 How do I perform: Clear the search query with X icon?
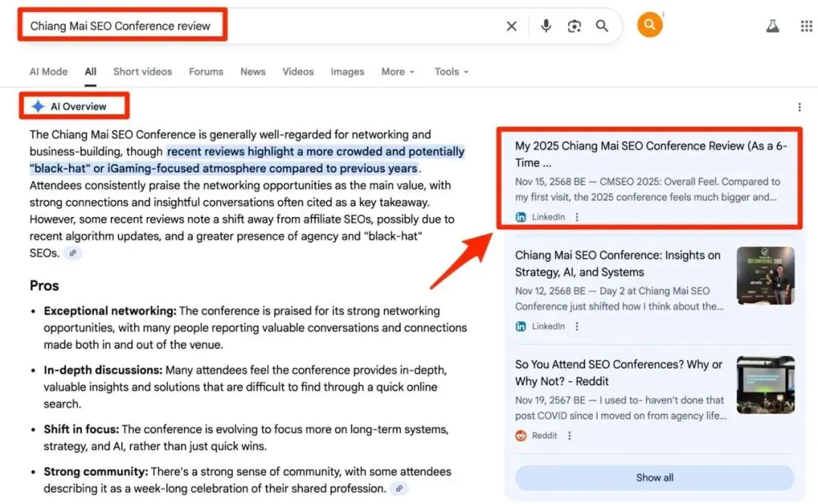[511, 26]
